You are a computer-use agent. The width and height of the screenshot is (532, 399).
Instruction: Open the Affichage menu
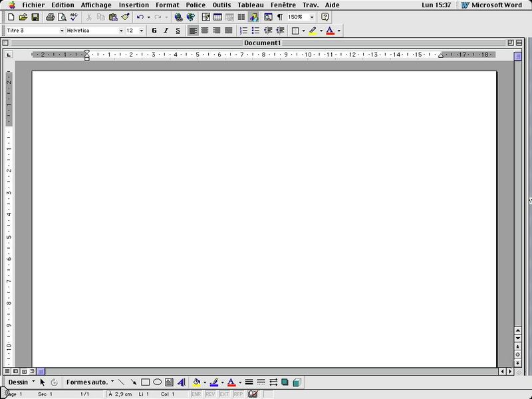96,5
